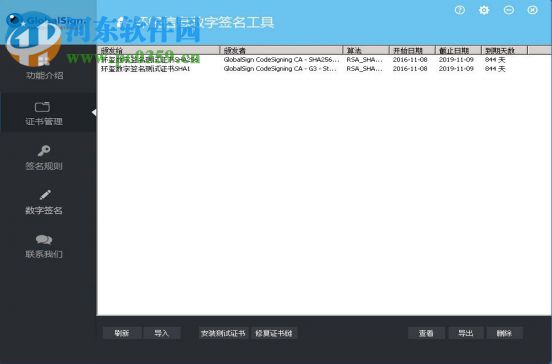Click the folder icon above 证书管理
This screenshot has width=552, height=364.
pyautogui.click(x=43, y=107)
